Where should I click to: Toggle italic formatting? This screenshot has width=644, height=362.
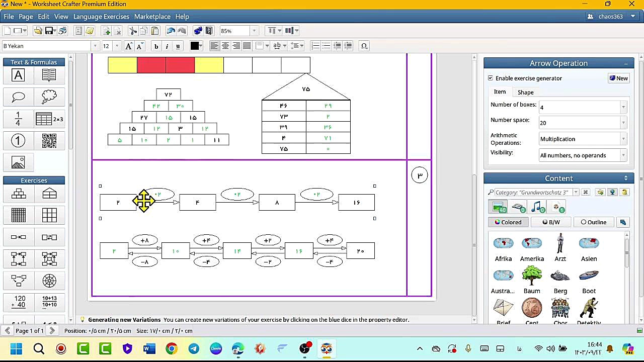[x=167, y=46]
